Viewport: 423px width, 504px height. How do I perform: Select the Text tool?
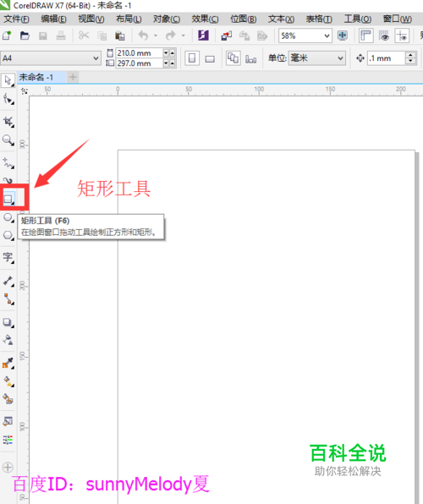pyautogui.click(x=8, y=257)
